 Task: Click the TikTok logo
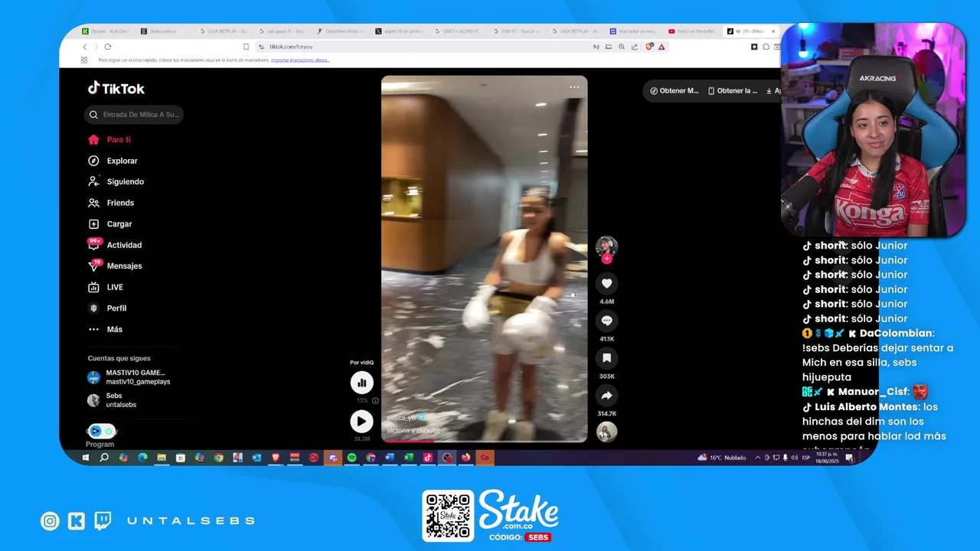pyautogui.click(x=116, y=88)
